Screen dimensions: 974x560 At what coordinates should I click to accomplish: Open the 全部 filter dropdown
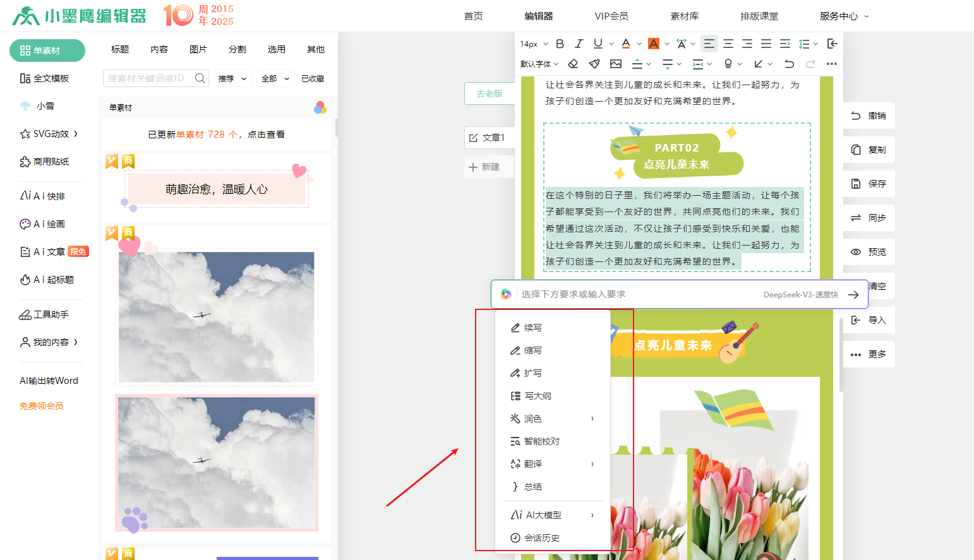click(x=276, y=78)
